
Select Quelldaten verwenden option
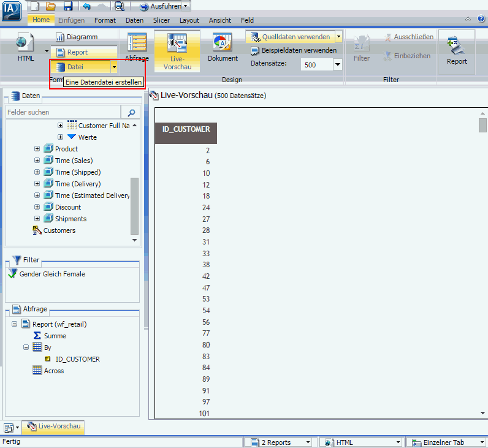point(291,37)
